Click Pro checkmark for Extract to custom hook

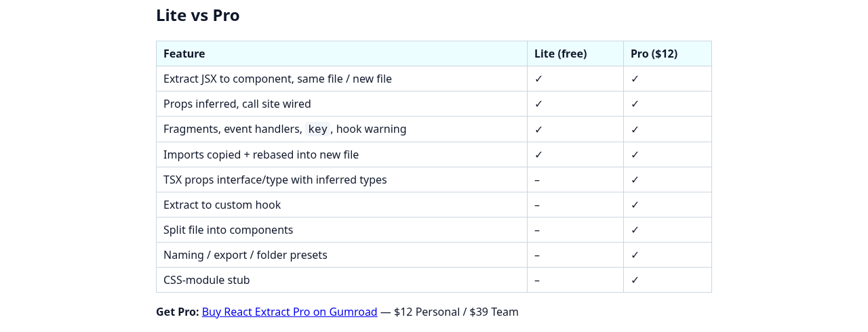[x=635, y=205]
